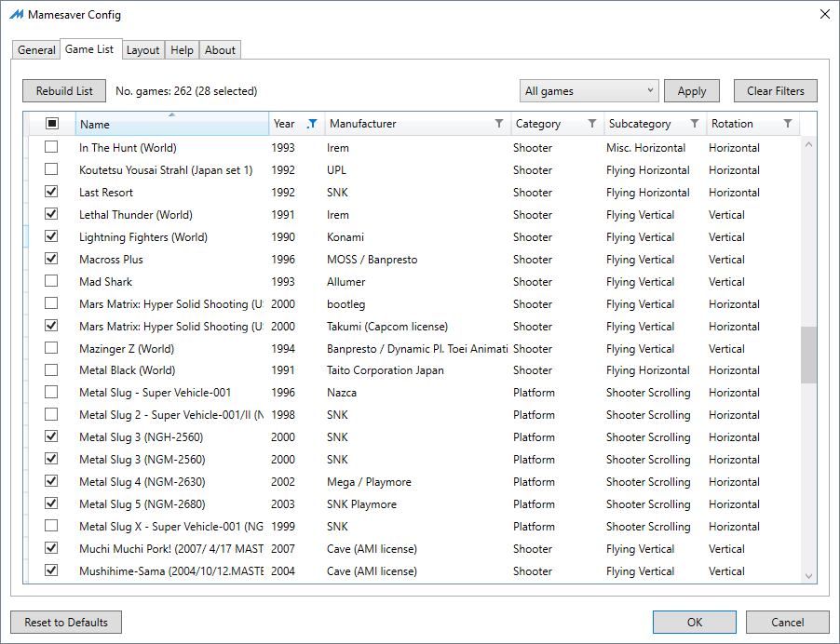Uncheck the Macross Plus checkbox

(x=51, y=259)
